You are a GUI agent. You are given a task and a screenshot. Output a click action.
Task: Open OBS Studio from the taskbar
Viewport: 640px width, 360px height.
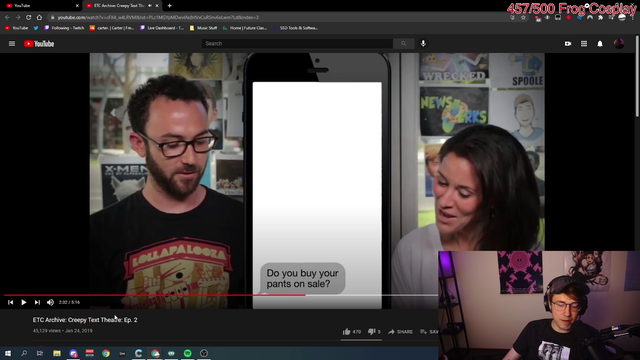coord(204,353)
